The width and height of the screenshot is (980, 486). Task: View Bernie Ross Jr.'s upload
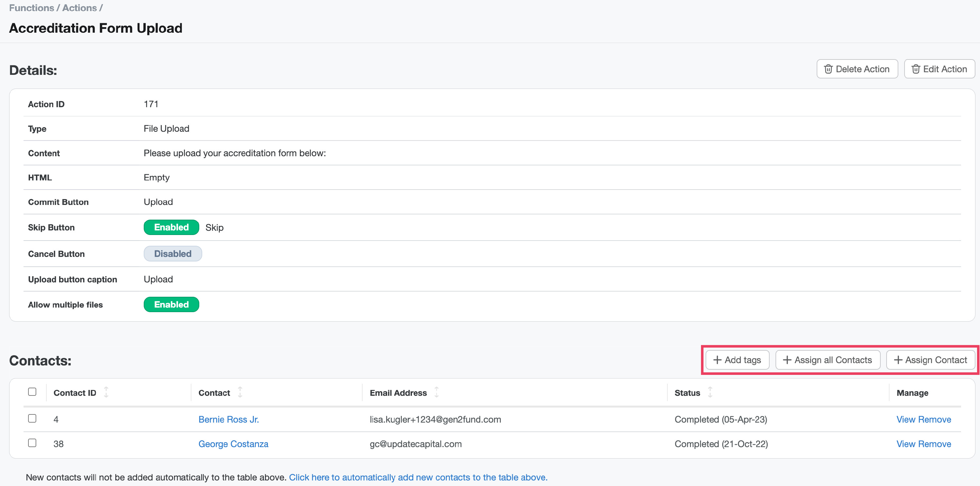906,419
